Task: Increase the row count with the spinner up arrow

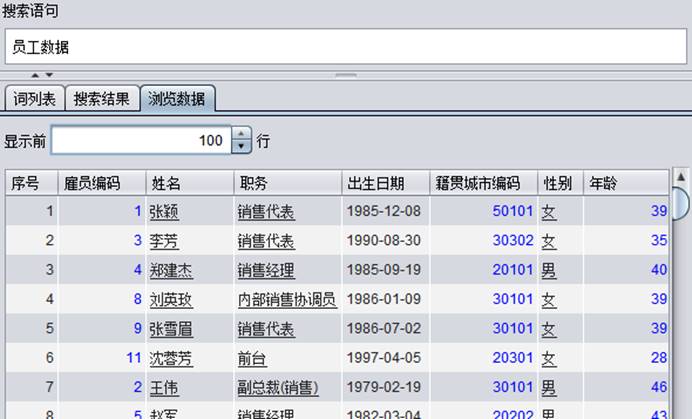Action: [240, 135]
